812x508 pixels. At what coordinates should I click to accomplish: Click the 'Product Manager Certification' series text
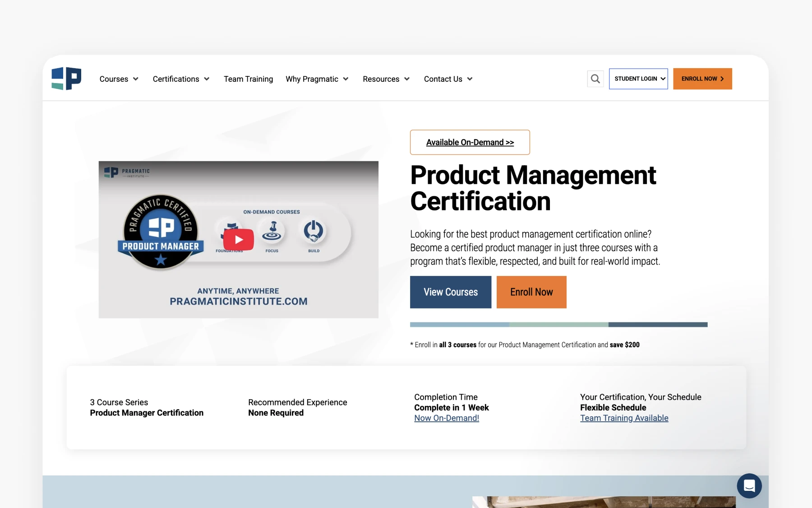coord(147,413)
